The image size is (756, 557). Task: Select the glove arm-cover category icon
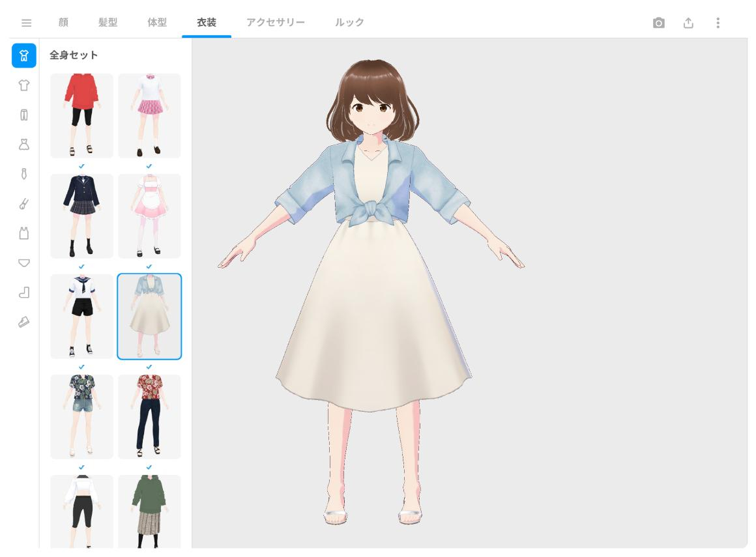(24, 204)
